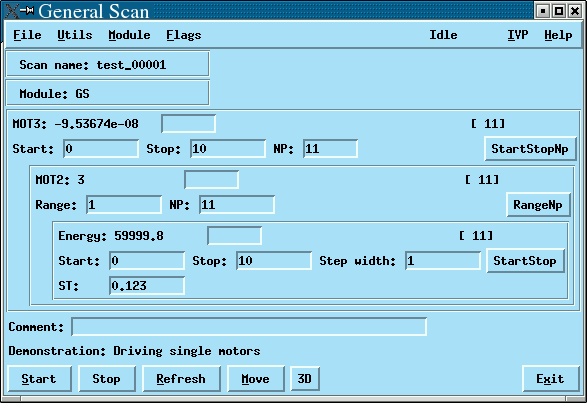The image size is (587, 403).
Task: Click the Energy Stop input field
Action: click(274, 261)
